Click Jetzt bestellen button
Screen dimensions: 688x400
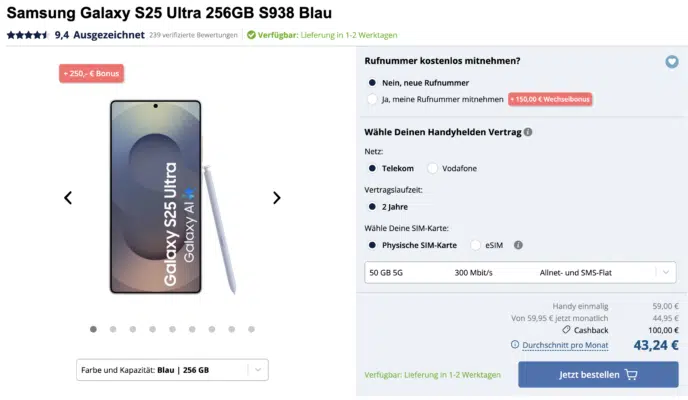(x=598, y=375)
